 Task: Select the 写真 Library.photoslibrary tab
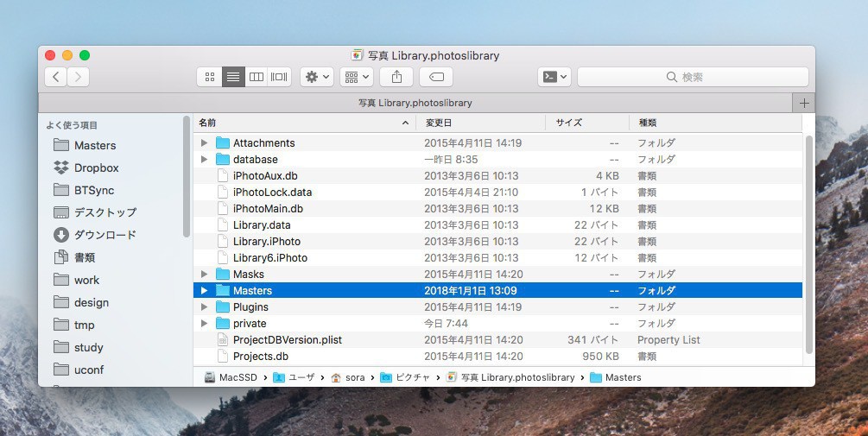pyautogui.click(x=415, y=103)
